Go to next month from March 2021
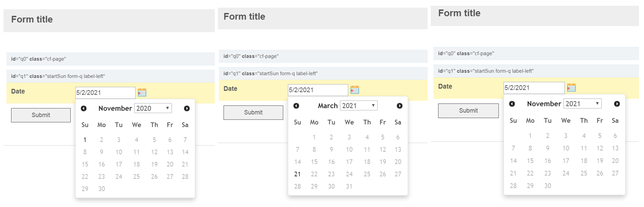644x207 pixels. (400, 106)
